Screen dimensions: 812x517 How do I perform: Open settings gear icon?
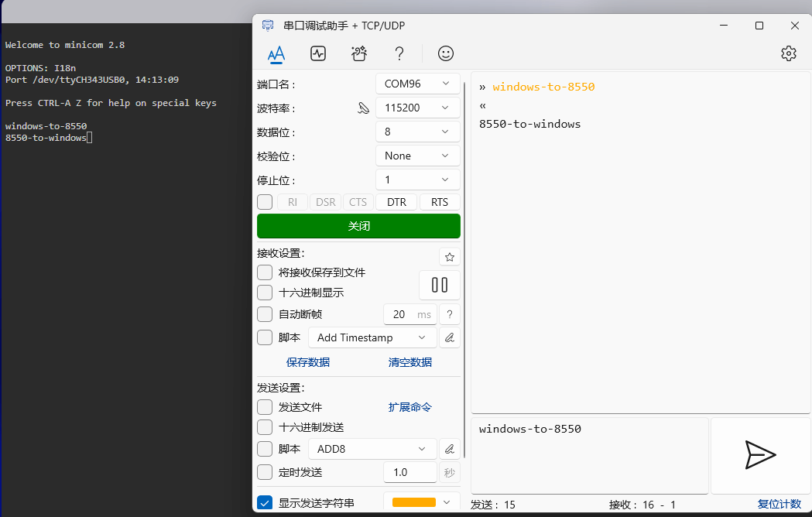[x=789, y=53]
